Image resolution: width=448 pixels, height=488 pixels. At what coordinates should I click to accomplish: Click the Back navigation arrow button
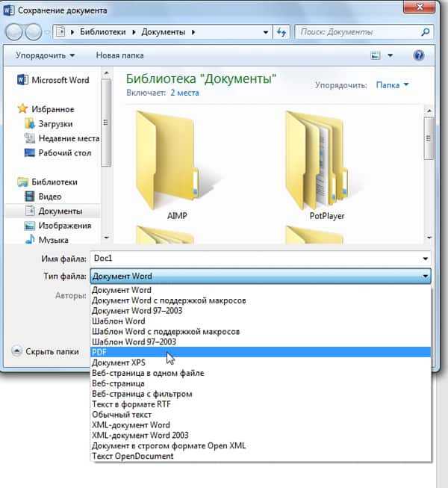click(13, 32)
